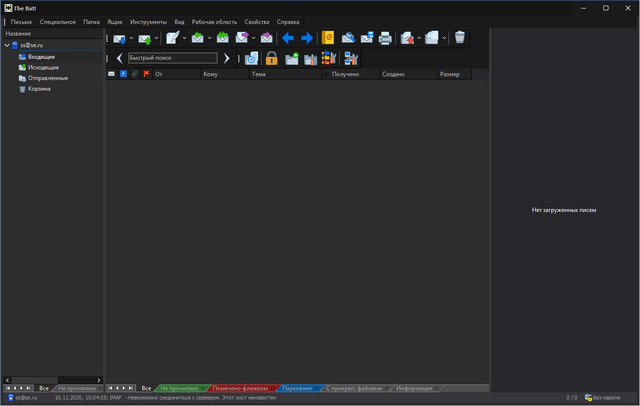Click the create new message pencil icon
640x406 pixels.
172,38
